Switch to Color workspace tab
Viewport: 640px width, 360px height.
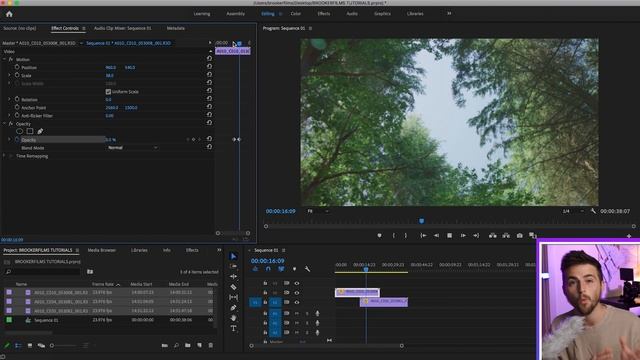296,13
